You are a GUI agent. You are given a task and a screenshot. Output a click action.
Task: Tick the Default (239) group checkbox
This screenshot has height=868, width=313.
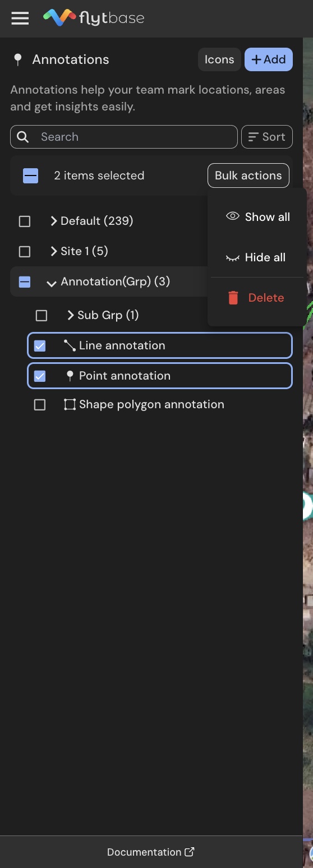[x=25, y=221]
